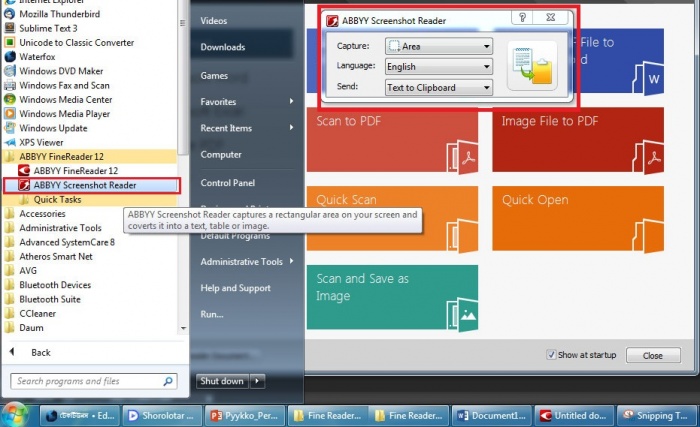Open the Shut down options arrow
The image size is (700, 427).
[x=257, y=381]
